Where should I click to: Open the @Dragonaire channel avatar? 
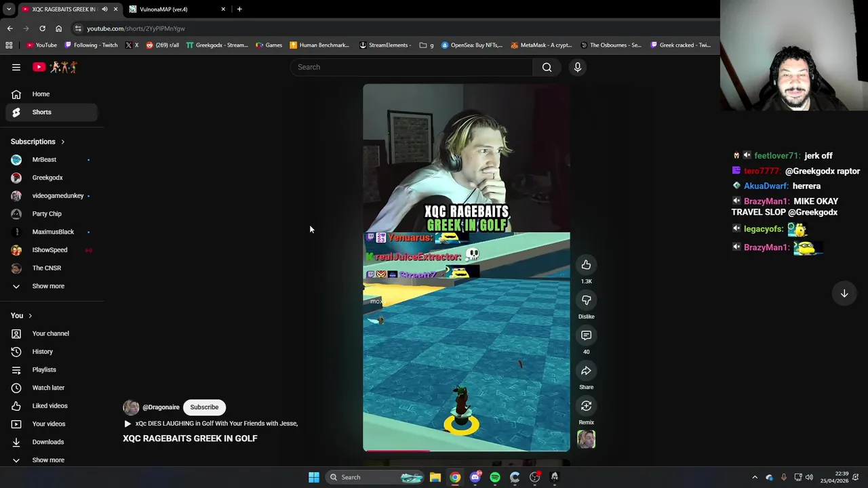(x=131, y=407)
